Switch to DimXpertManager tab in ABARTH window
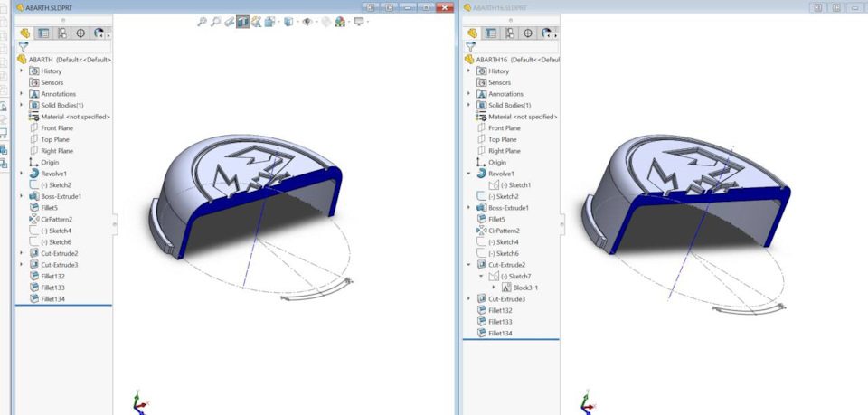Image resolution: width=868 pixels, height=415 pixels. [80, 33]
